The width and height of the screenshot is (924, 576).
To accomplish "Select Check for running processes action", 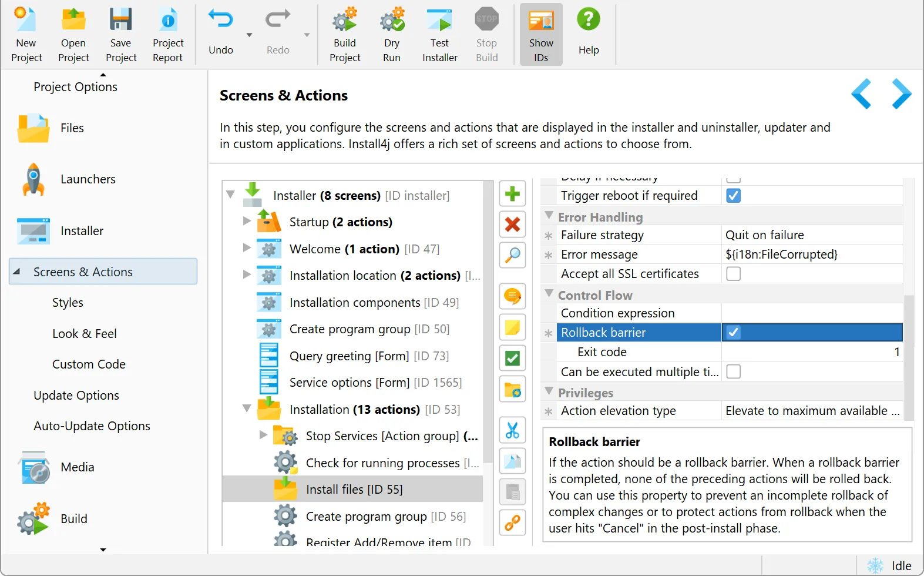I will pos(353,463).
